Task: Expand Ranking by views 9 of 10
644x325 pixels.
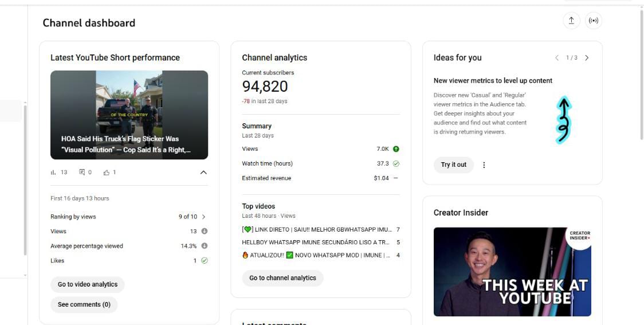Action: [203, 217]
